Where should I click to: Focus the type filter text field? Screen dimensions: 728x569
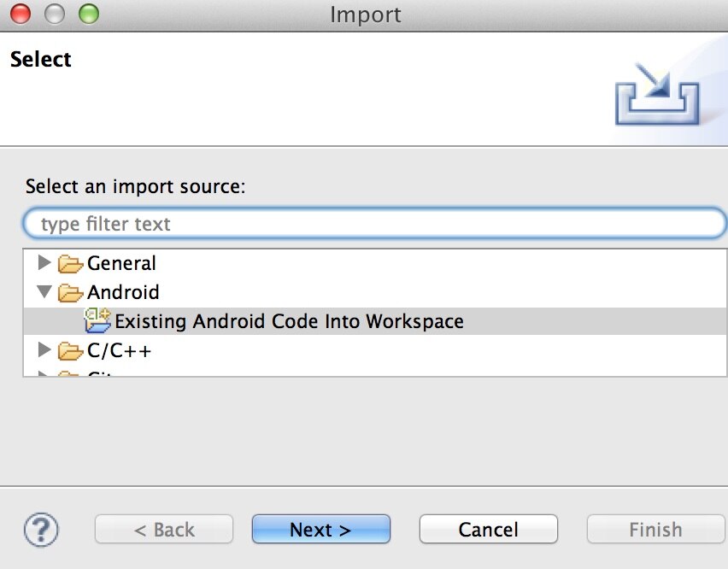(x=374, y=224)
